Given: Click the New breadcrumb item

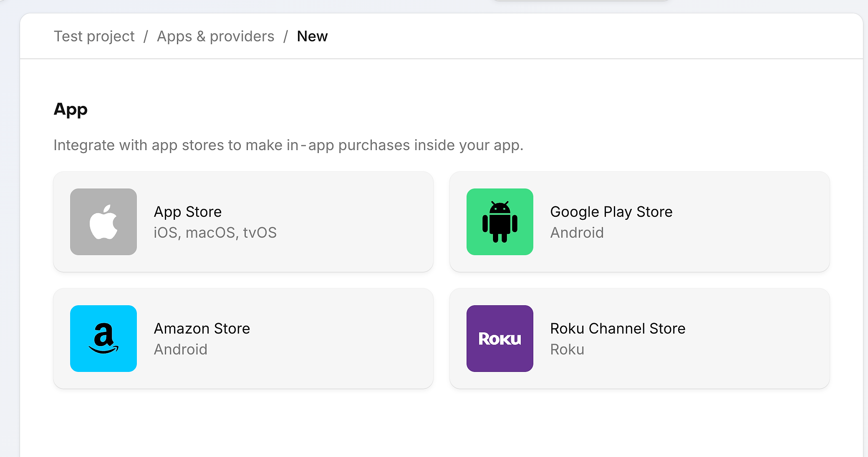Looking at the screenshot, I should point(312,36).
